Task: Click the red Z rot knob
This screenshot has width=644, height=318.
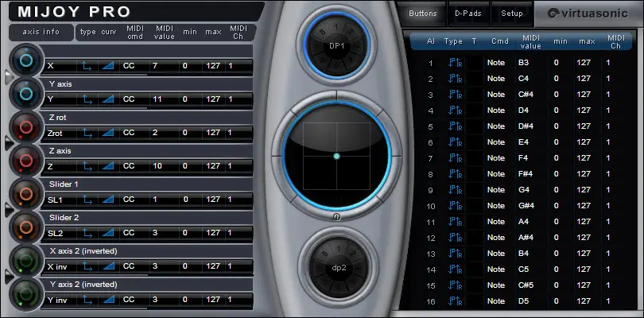Action: (x=26, y=128)
